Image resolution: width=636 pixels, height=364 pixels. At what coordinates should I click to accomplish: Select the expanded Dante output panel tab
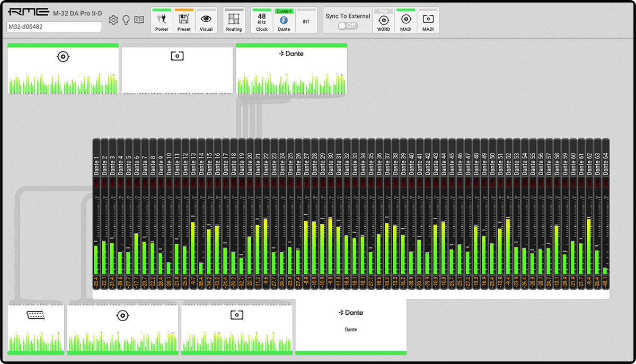click(x=351, y=327)
